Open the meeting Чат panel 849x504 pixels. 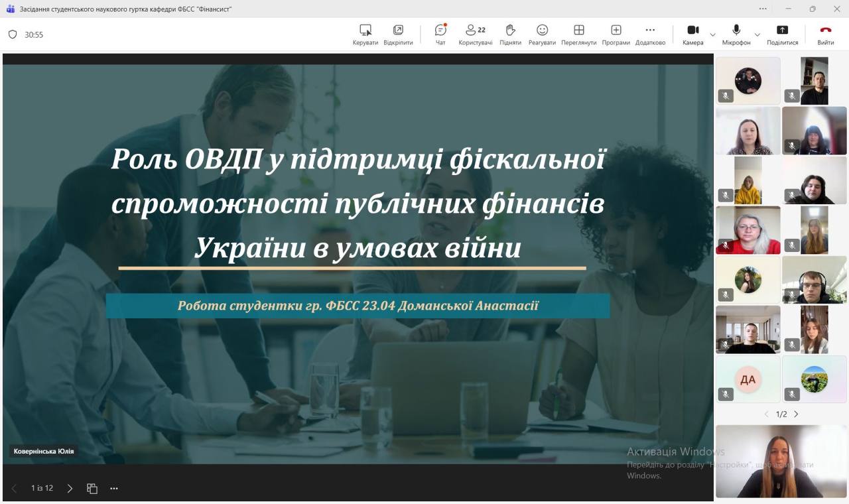[440, 34]
